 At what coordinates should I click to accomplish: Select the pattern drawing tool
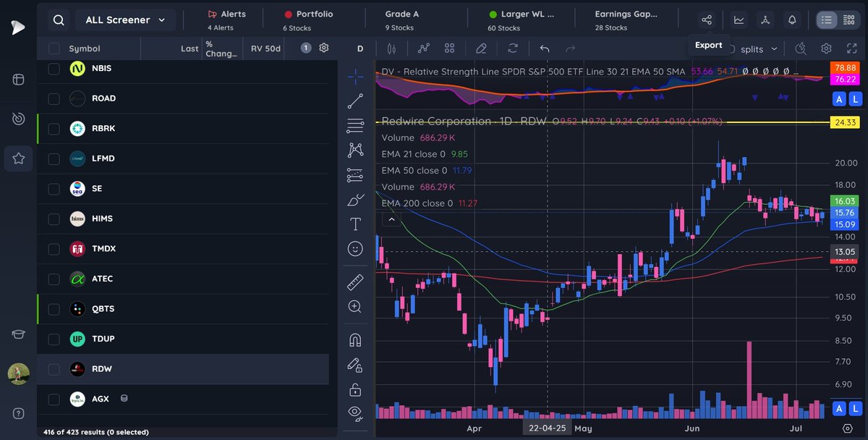coord(355,149)
